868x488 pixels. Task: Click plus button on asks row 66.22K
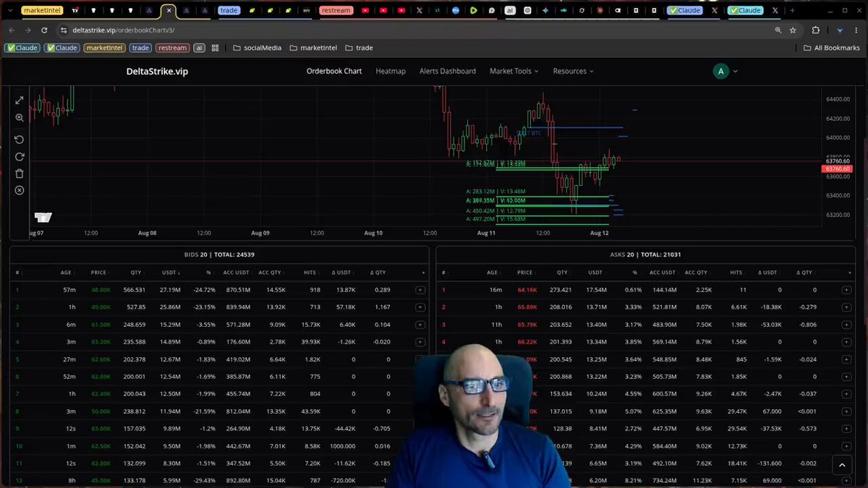pyautogui.click(x=846, y=342)
